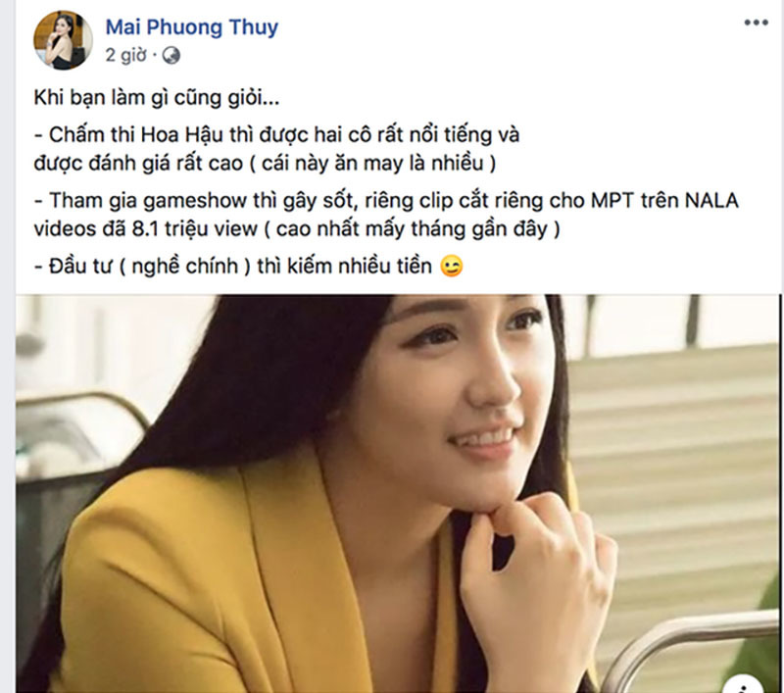Open Mai Phuong Thuy's profile picture
The image size is (784, 693).
(63, 40)
